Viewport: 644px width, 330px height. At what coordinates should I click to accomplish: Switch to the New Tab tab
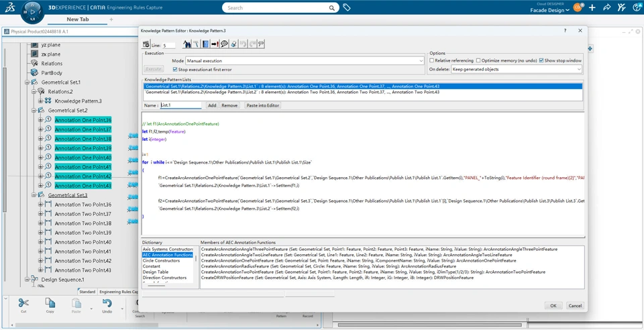[x=78, y=19]
